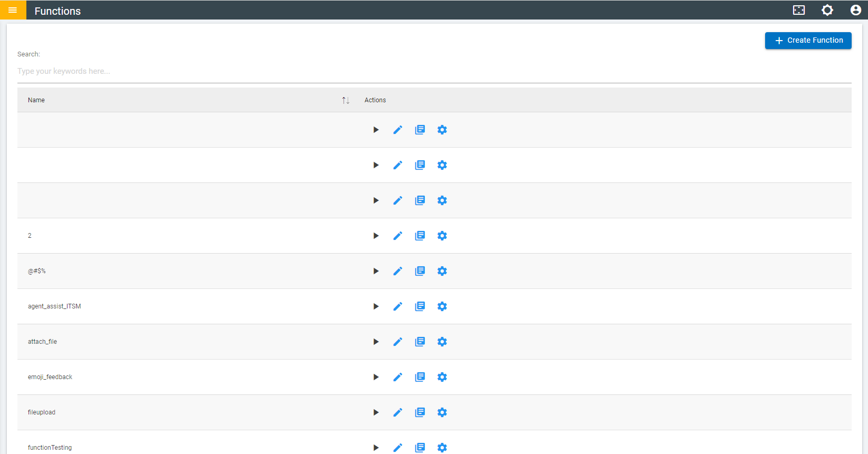Image resolution: width=868 pixels, height=454 pixels.
Task: Open the user account profile icon
Action: 856,10
